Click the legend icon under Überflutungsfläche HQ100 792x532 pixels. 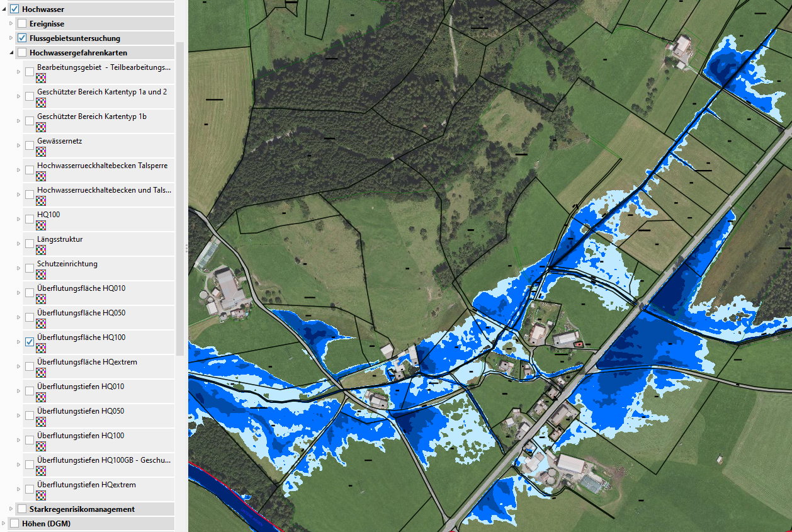click(41, 348)
